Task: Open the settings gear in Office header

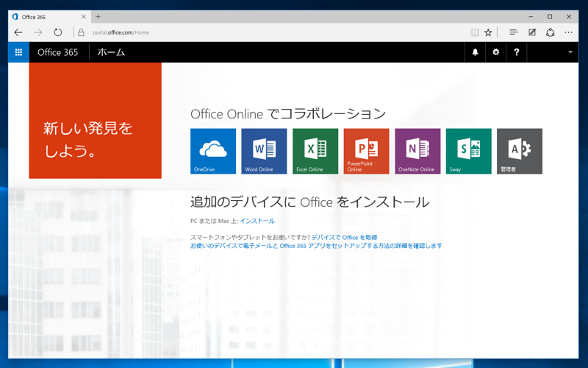Action: pyautogui.click(x=495, y=52)
